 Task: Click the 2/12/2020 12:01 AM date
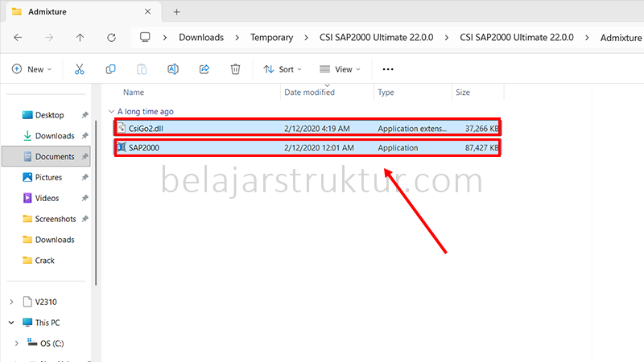coord(319,148)
